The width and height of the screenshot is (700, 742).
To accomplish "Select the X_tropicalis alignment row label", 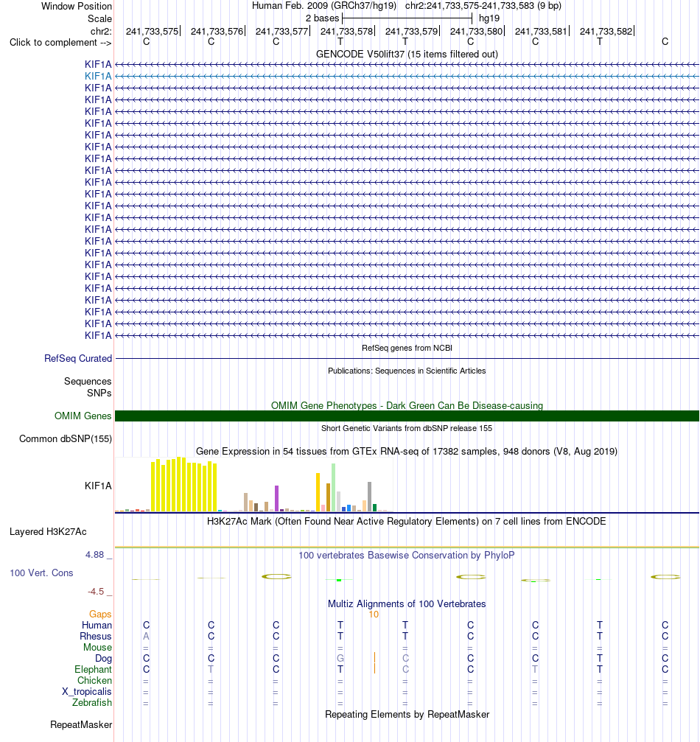I will 87,691.
